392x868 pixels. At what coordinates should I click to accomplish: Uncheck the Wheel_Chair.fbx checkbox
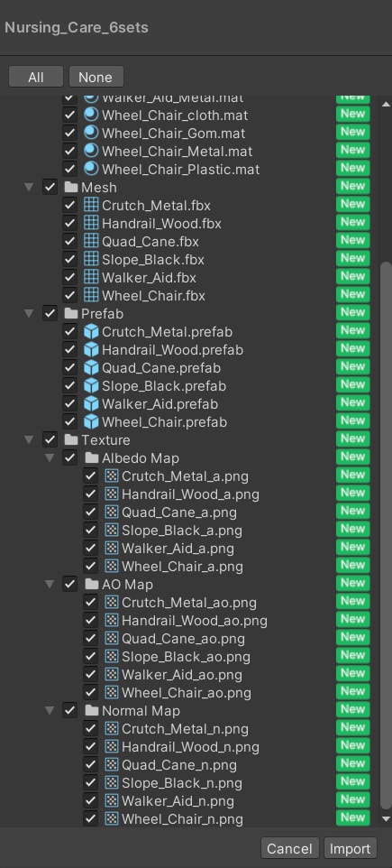[69, 295]
